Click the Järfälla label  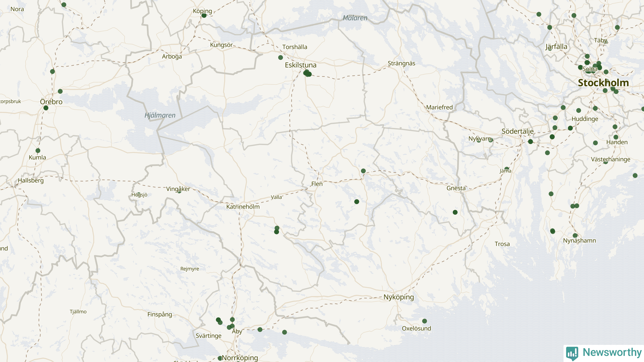click(x=556, y=47)
